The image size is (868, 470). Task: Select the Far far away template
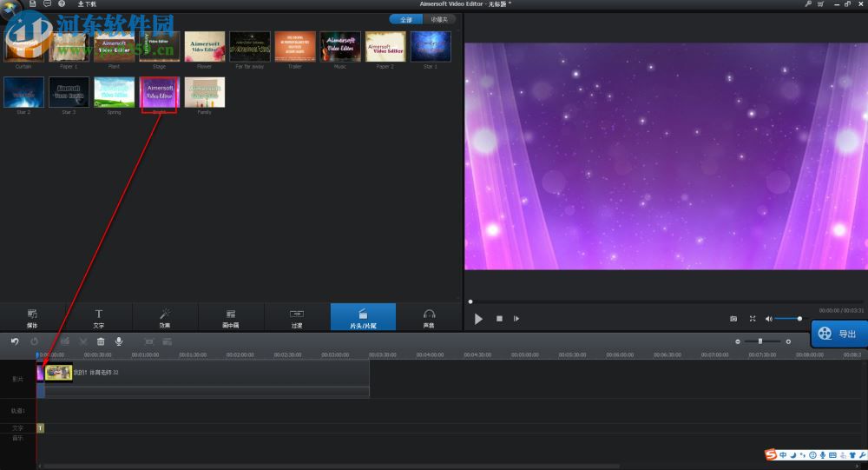tap(250, 47)
